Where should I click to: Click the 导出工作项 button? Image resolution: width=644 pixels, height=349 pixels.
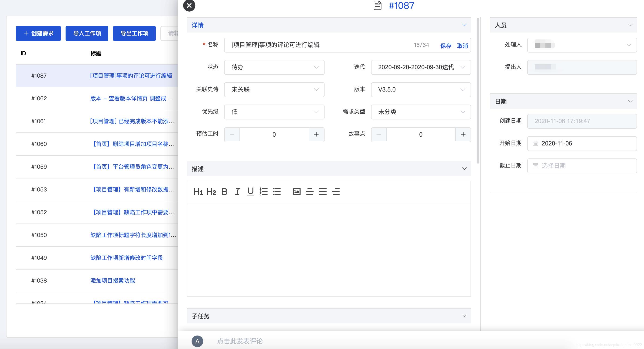[x=134, y=33]
